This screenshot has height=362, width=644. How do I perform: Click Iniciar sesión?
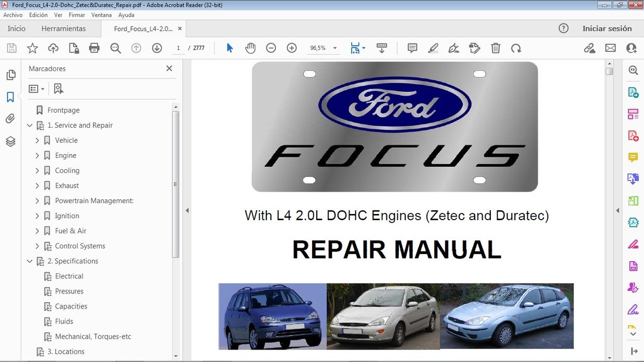[607, 29]
